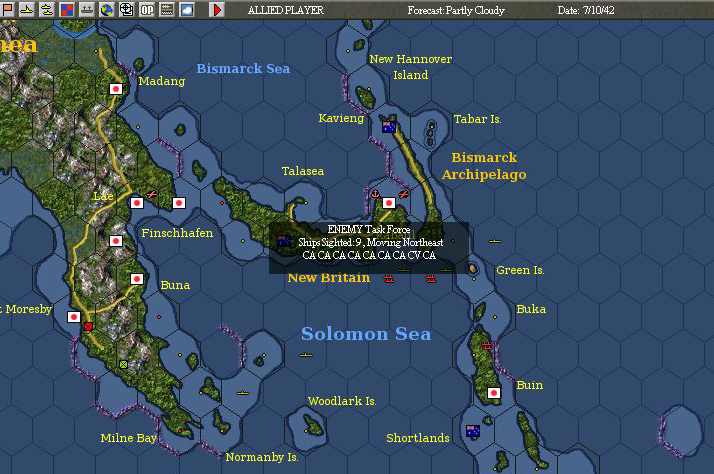Select the Japanese flag beside Finschhafen
Viewport: 714px width, 474px height.
pyautogui.click(x=179, y=203)
